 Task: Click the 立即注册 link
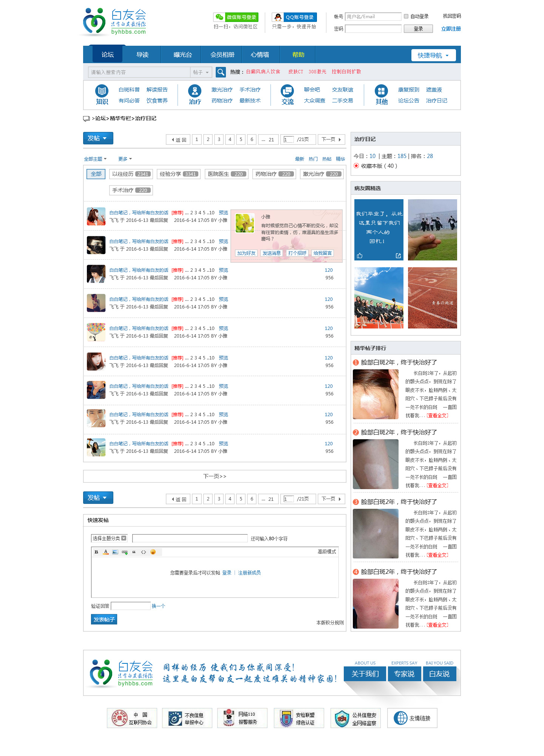click(x=451, y=29)
